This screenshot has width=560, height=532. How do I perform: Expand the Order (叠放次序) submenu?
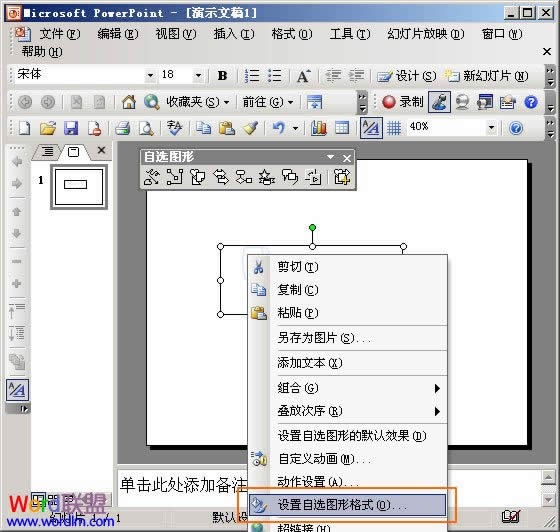pyautogui.click(x=348, y=411)
